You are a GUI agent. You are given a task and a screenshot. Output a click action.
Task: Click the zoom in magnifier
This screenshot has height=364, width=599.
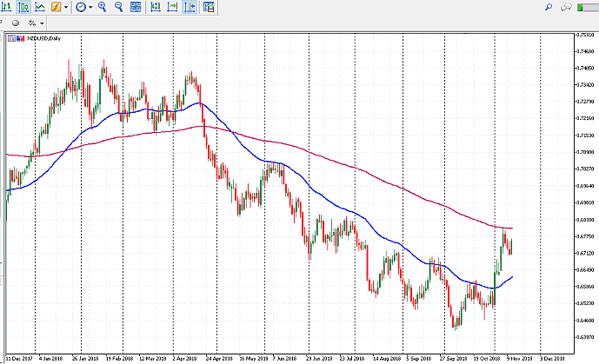coord(102,7)
